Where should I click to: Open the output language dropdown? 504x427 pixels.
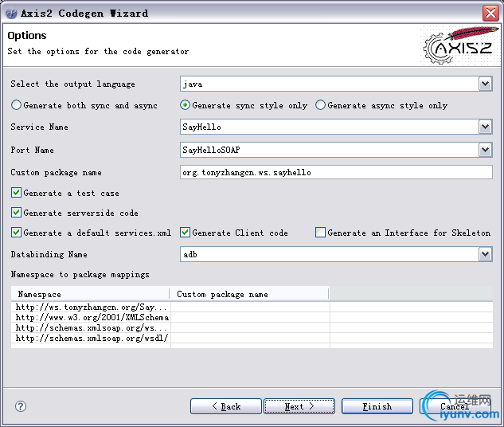486,84
